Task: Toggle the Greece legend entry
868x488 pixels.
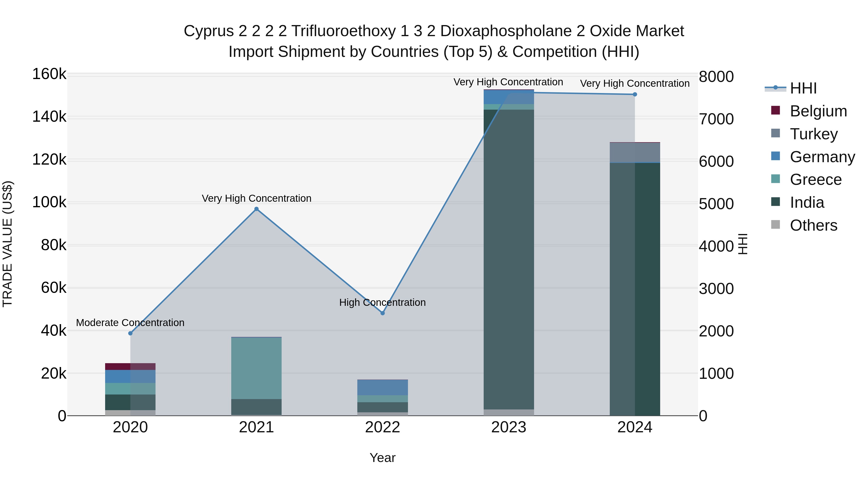Action: (806, 180)
